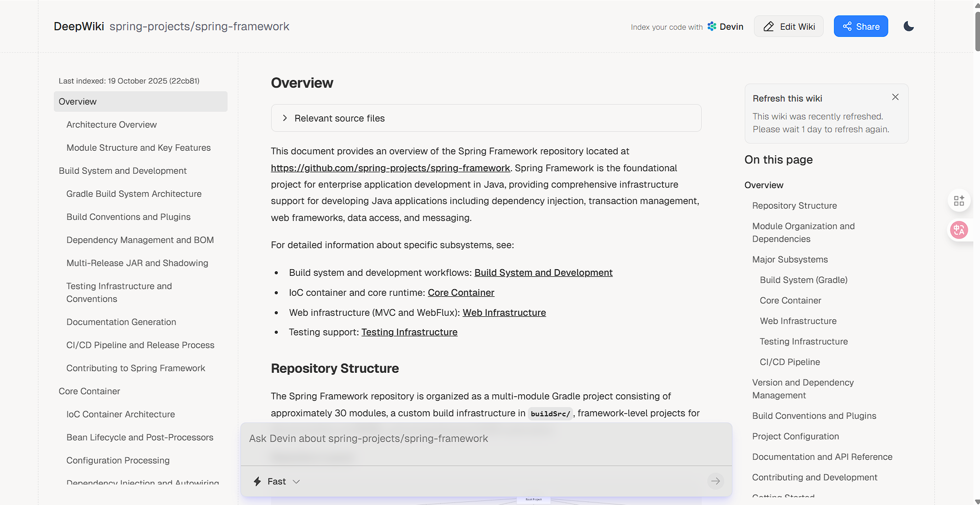Select Core Container in the left navigation
The height and width of the screenshot is (505, 980).
coord(89,391)
